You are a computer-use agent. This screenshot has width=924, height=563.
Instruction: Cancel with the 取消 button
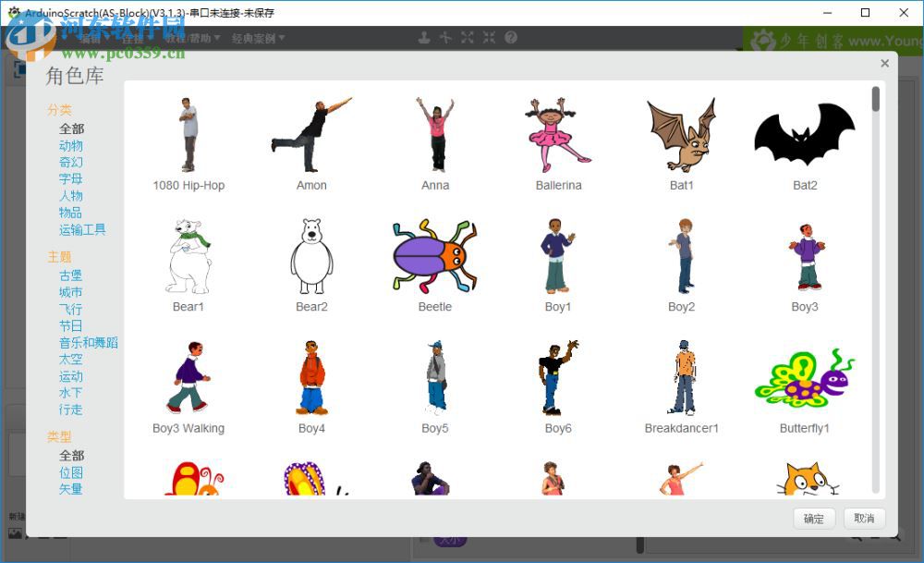click(x=864, y=519)
